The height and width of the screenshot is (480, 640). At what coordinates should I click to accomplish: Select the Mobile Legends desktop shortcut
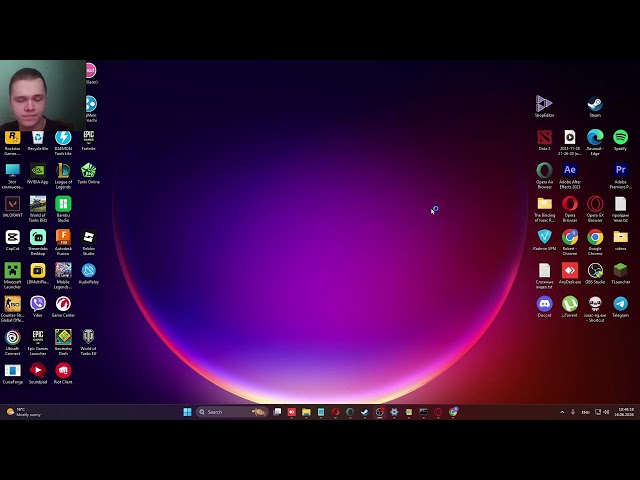(63, 276)
